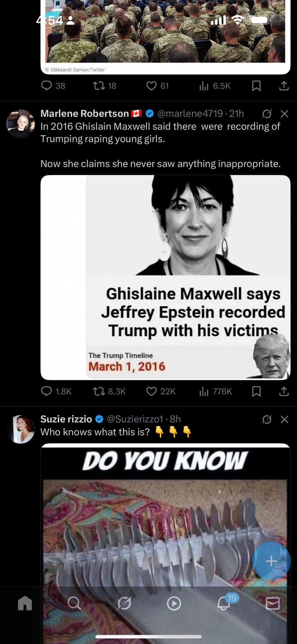Bookmark the Ghislaine Maxwell post
297x644 pixels.
(256, 391)
